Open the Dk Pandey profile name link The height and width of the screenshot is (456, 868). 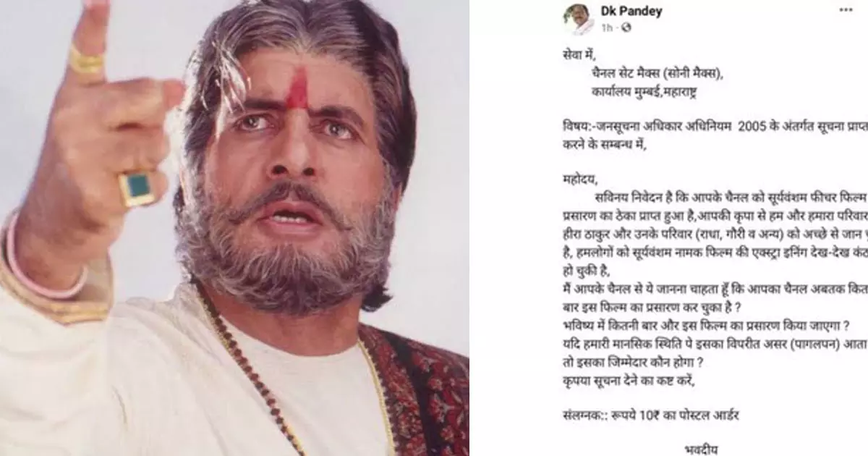(631, 11)
